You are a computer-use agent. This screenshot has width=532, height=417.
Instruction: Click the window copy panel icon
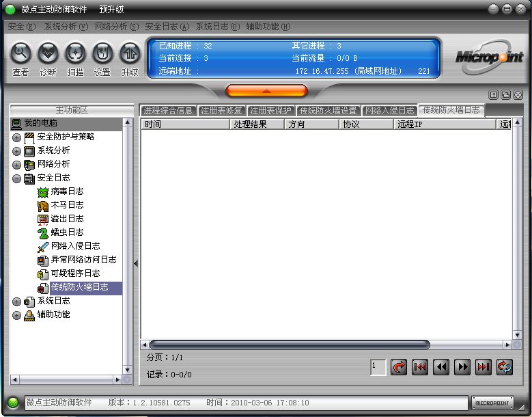(505, 95)
